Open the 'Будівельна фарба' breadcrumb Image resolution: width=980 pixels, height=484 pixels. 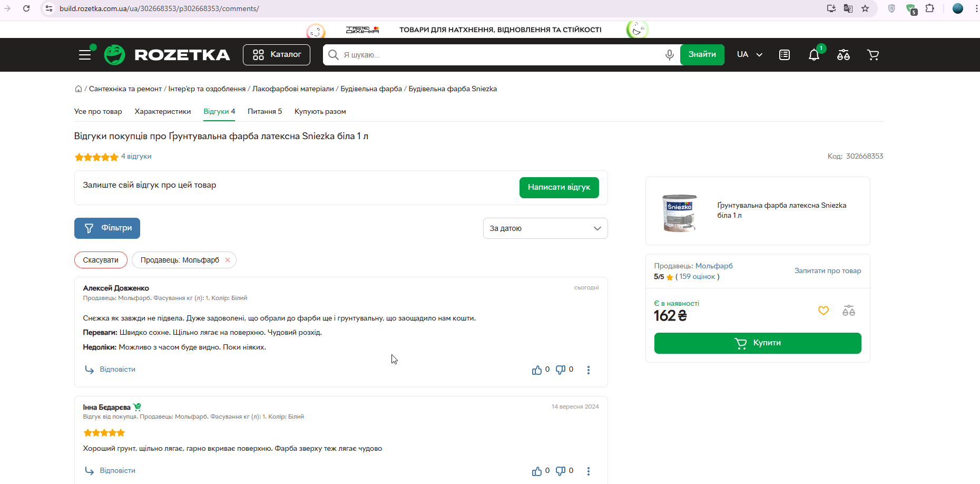point(371,89)
